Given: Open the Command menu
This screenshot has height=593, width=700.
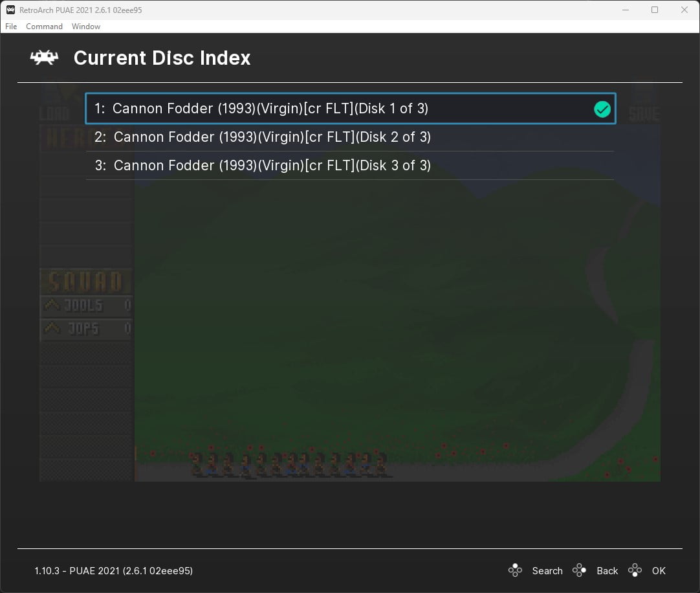Looking at the screenshot, I should 44,27.
